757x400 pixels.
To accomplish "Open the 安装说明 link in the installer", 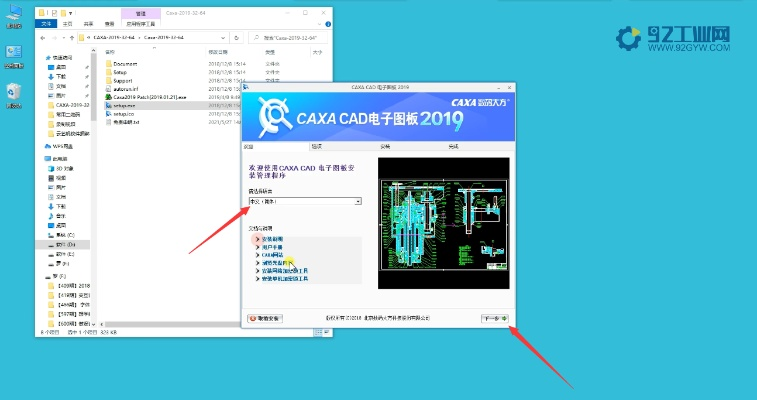I will point(272,239).
